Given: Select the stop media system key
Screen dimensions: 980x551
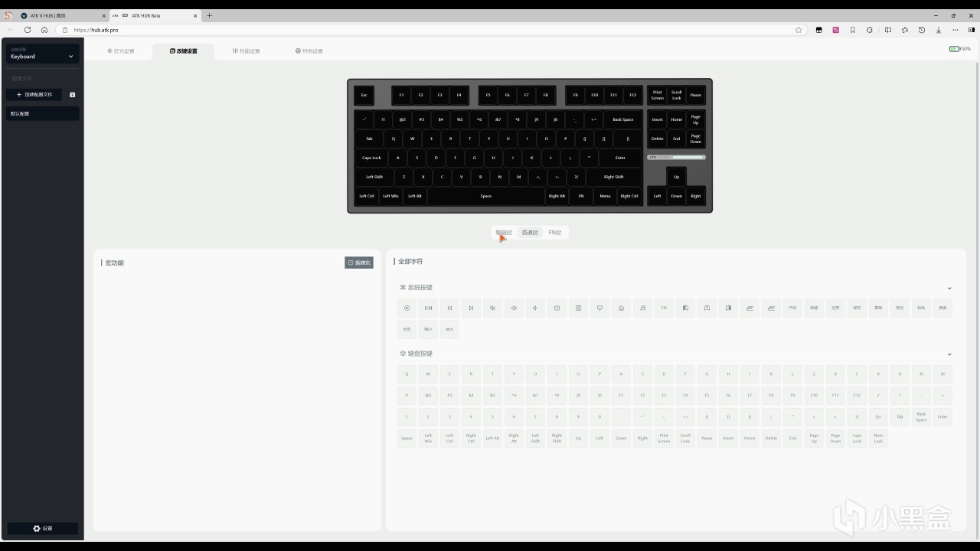Looking at the screenshot, I should [407, 308].
